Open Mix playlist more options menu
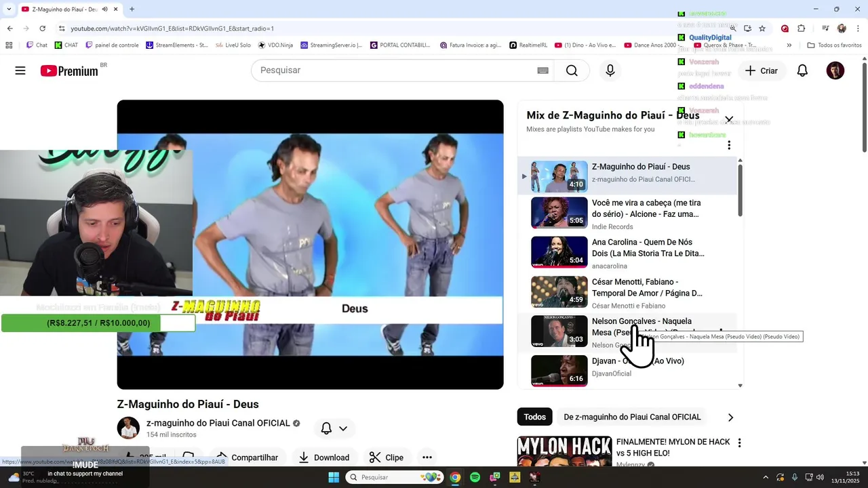 click(729, 145)
